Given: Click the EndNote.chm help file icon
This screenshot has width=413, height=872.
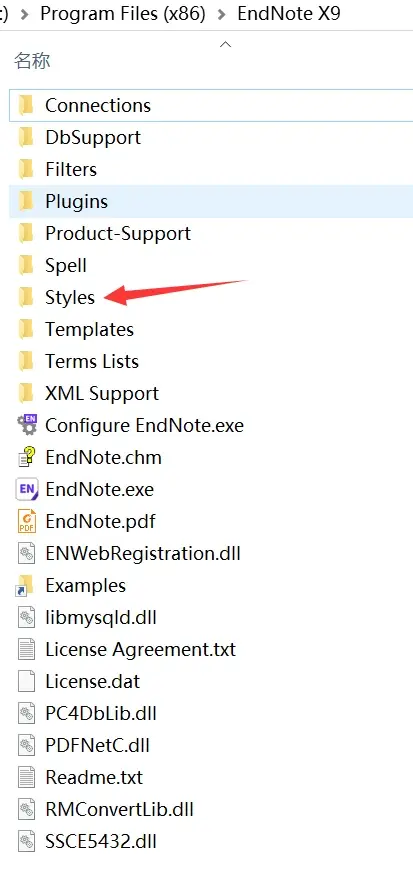Looking at the screenshot, I should (x=26, y=458).
